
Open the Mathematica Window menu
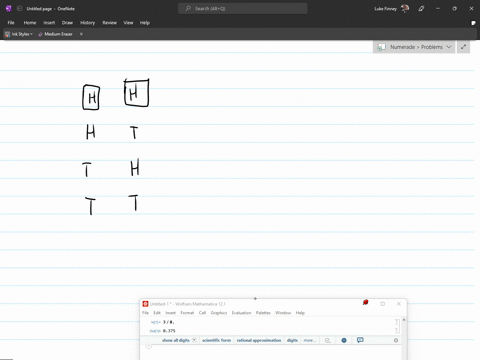tap(283, 313)
